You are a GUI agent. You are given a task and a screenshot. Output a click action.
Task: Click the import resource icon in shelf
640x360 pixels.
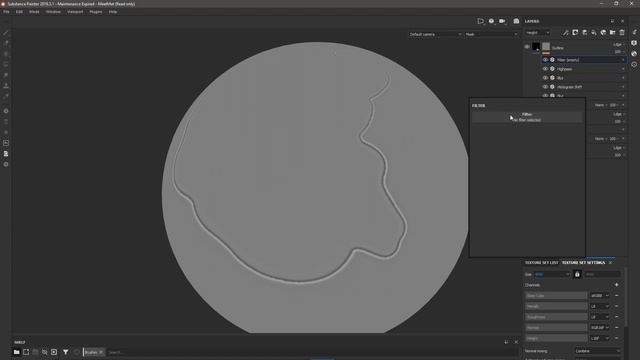(x=26, y=352)
